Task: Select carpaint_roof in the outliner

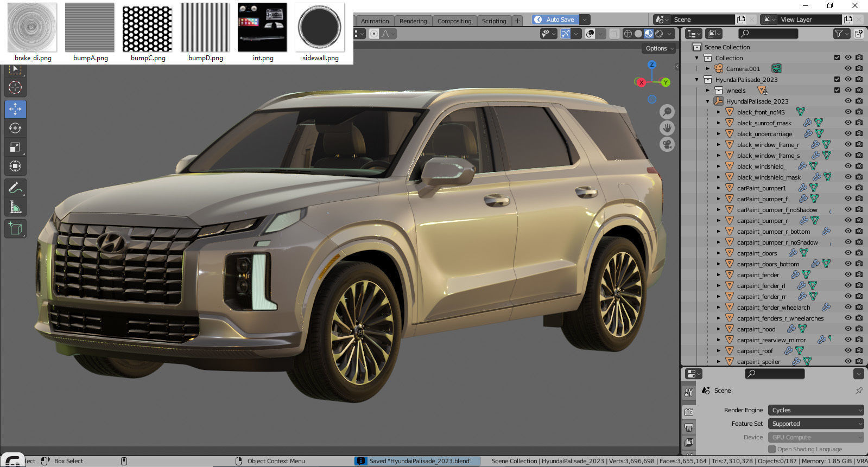Action: click(x=755, y=351)
